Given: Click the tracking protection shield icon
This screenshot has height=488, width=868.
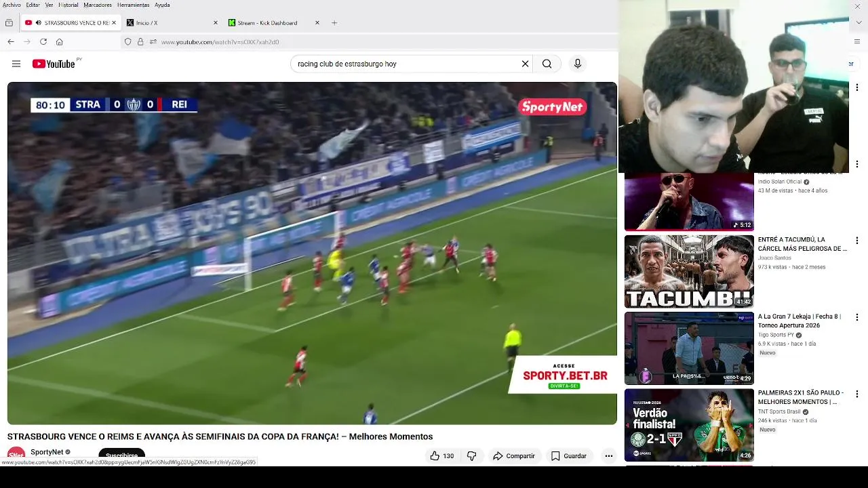Looking at the screenshot, I should (x=127, y=41).
